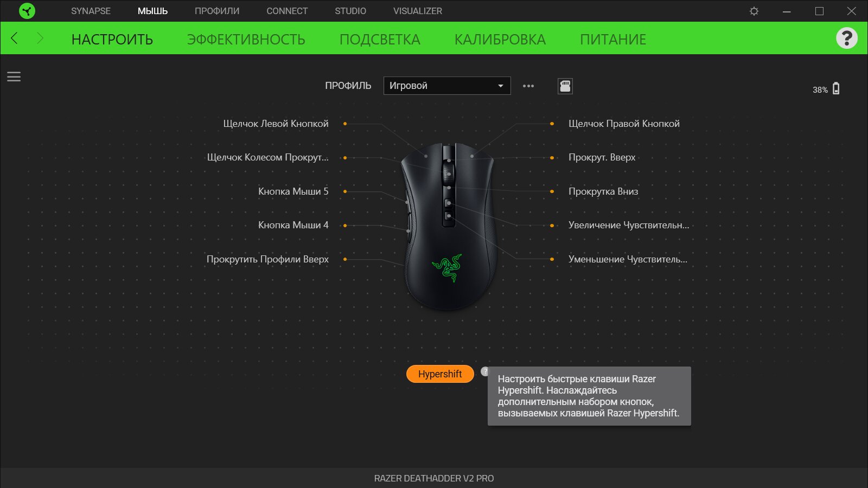Select the Прокрутка Вниз assignment
The image size is (868, 488).
[x=603, y=191]
